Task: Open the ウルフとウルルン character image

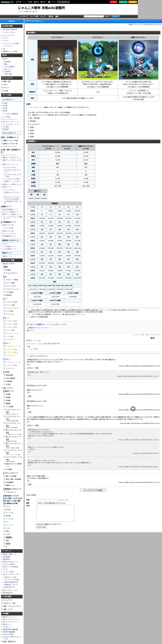Action: [x=57, y=60]
